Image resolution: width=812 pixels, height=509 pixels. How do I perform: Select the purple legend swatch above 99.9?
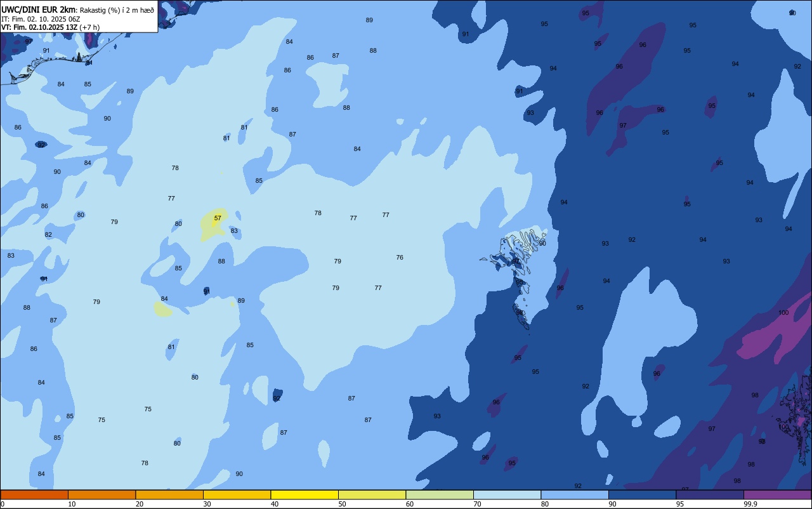[777, 494]
